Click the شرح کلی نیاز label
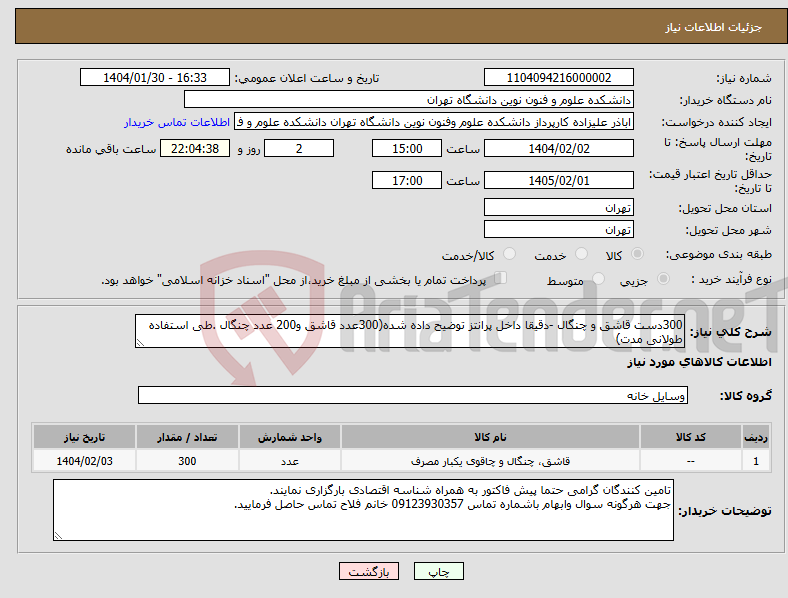This screenshot has height=598, width=788. pos(730,332)
